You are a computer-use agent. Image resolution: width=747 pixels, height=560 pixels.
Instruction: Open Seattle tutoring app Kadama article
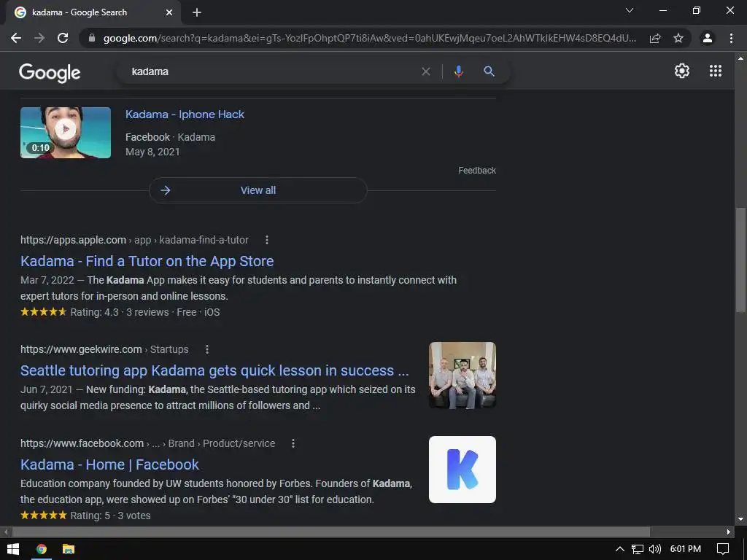214,370
